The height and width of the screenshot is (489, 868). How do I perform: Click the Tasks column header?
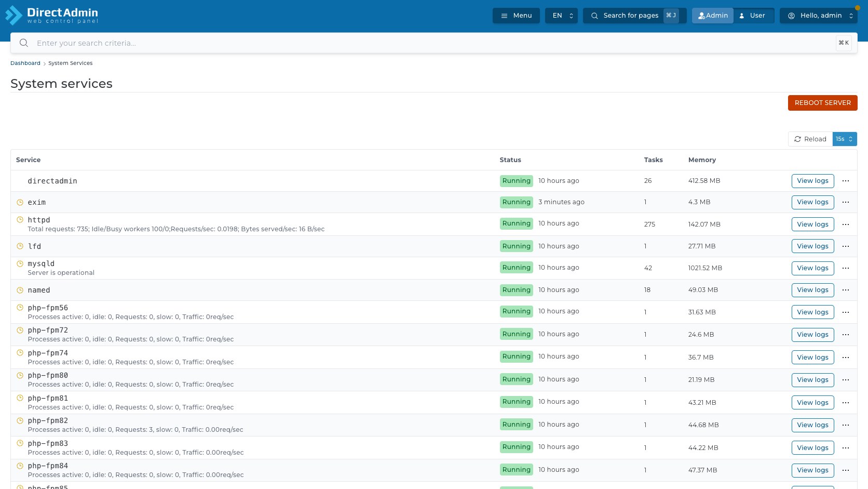pyautogui.click(x=653, y=160)
